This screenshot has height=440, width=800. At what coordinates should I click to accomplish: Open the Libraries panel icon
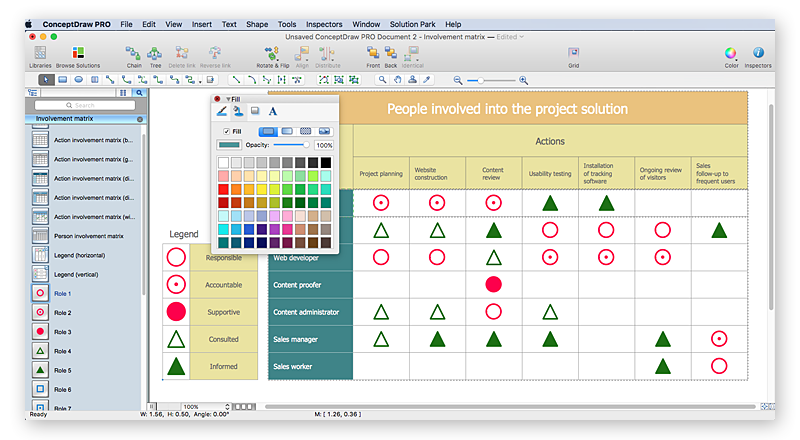tap(40, 53)
